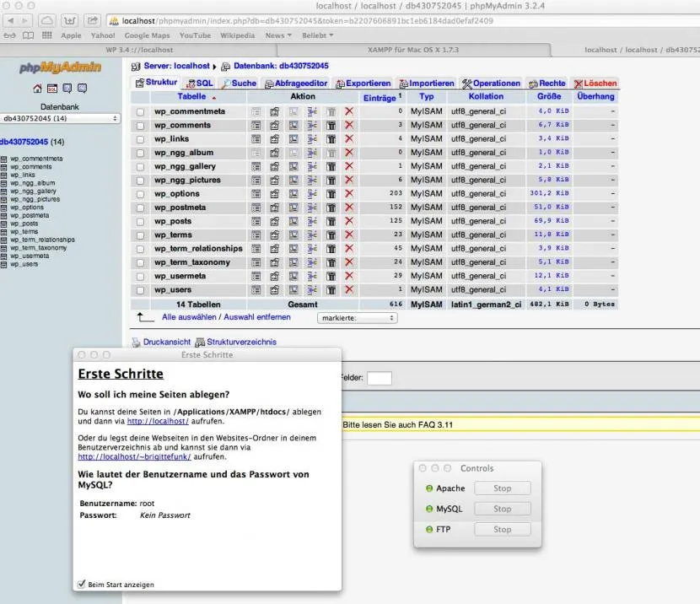Expand the Beliebt bookmarks dropdown
Viewport: 700px width, 604px height.
pyautogui.click(x=317, y=35)
